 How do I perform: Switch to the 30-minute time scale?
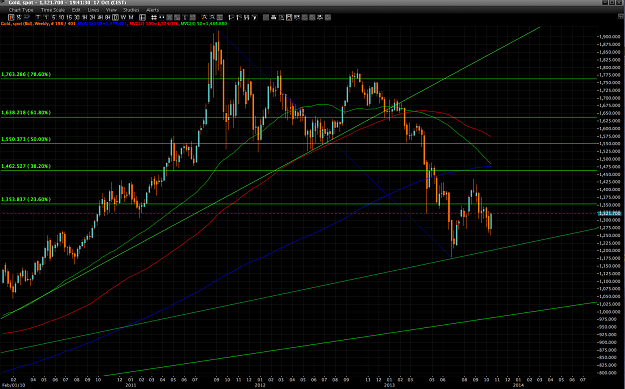pyautogui.click(x=77, y=18)
